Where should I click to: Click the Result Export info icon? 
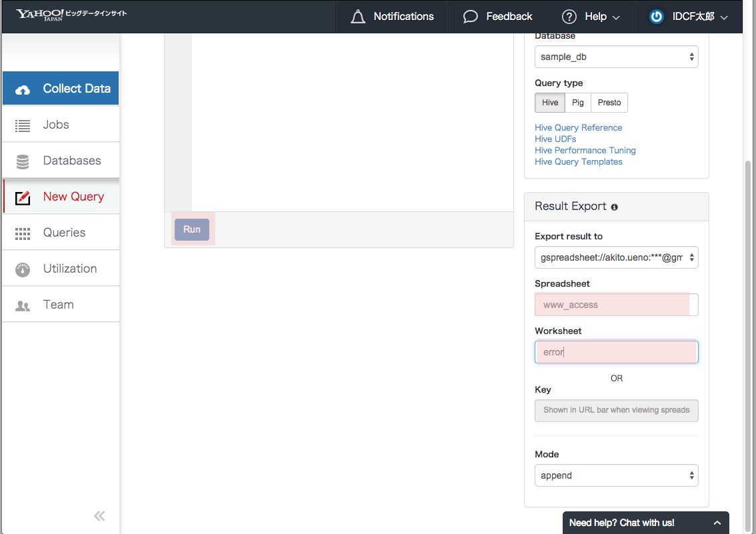614,207
